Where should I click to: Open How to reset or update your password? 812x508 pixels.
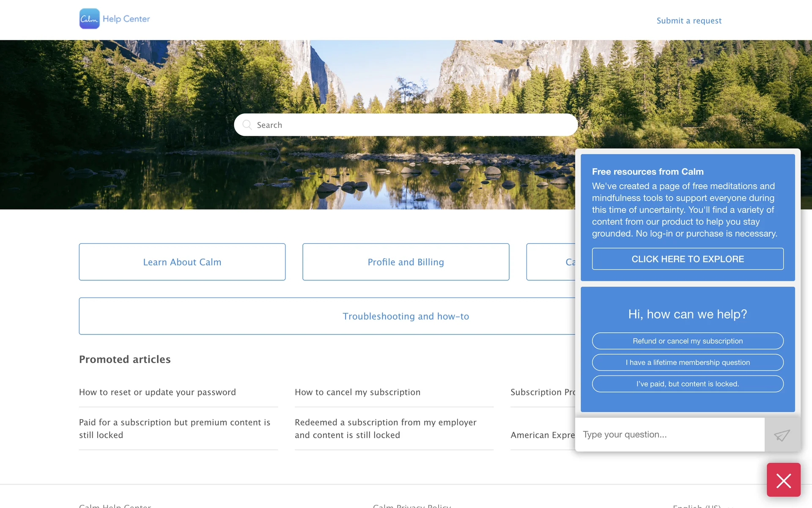[x=157, y=392]
